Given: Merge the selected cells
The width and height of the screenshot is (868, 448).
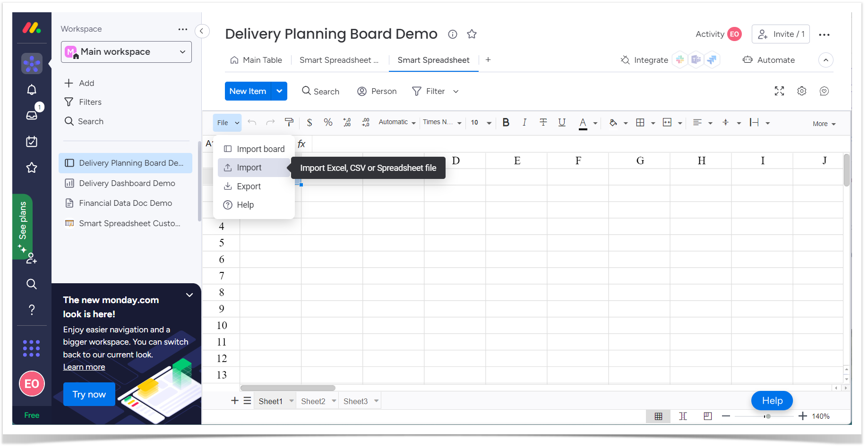Looking at the screenshot, I should click(667, 122).
